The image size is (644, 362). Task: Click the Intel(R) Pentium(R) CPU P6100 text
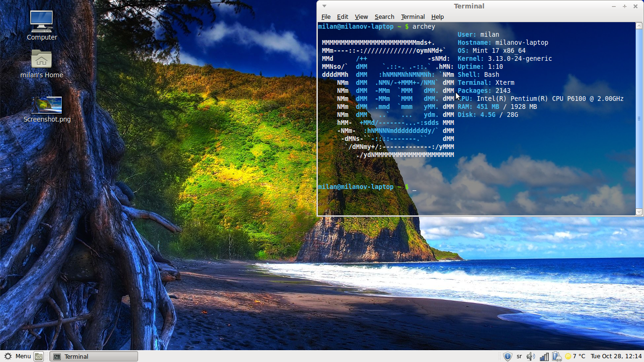click(550, 99)
